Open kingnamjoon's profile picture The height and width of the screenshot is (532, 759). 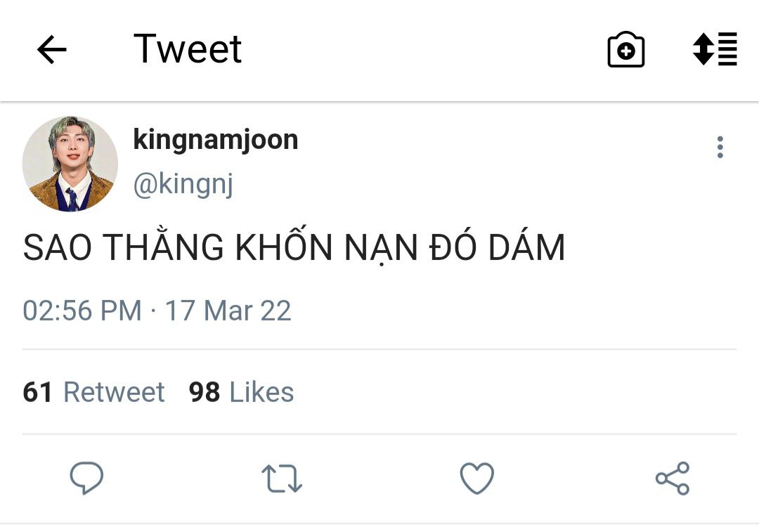(70, 164)
